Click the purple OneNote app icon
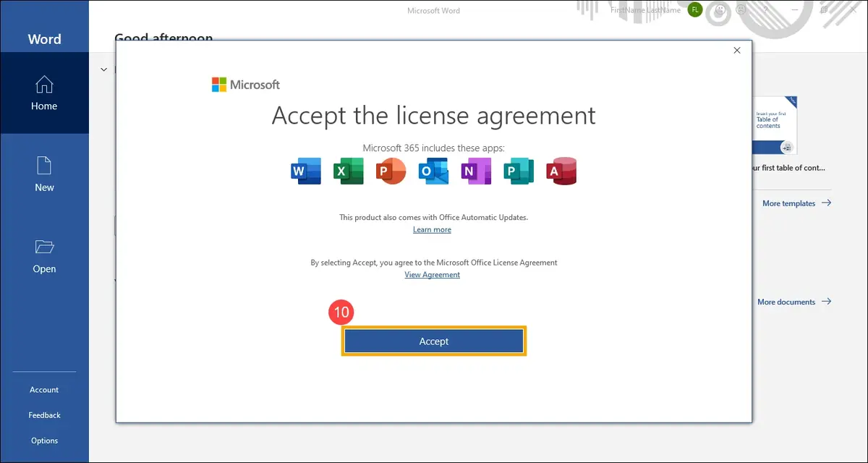This screenshot has height=463, width=868. coord(475,171)
